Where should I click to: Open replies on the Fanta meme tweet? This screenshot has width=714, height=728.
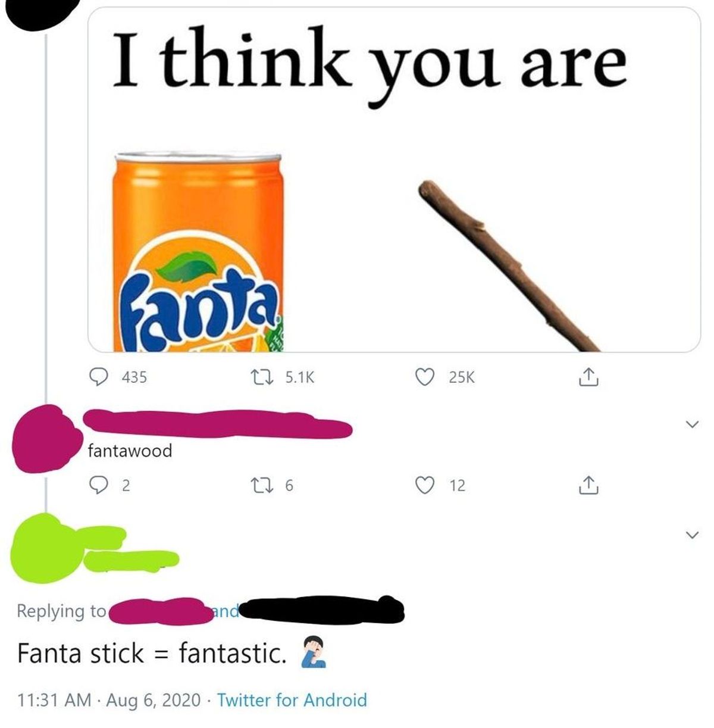pyautogui.click(x=118, y=377)
